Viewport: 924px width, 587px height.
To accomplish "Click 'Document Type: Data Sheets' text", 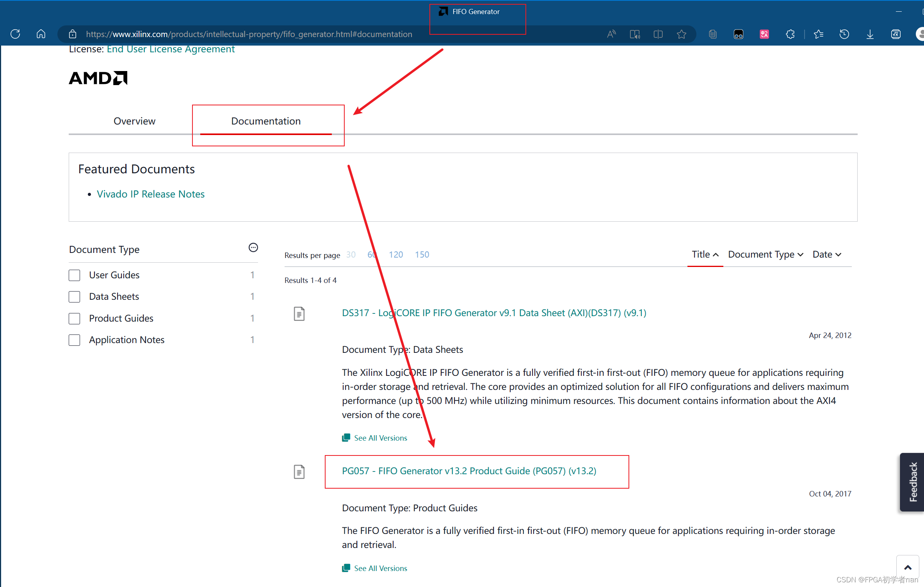I will tap(402, 350).
